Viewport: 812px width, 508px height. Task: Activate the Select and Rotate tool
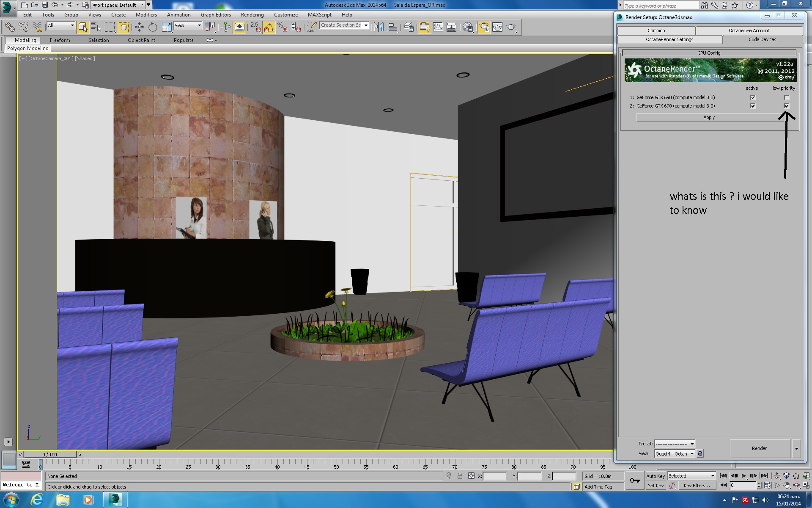point(153,27)
